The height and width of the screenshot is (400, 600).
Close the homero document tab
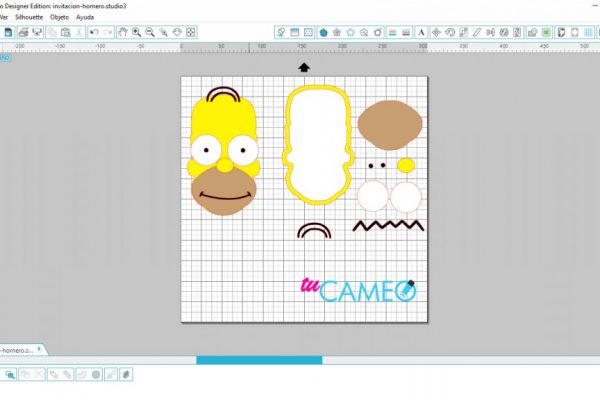39,349
